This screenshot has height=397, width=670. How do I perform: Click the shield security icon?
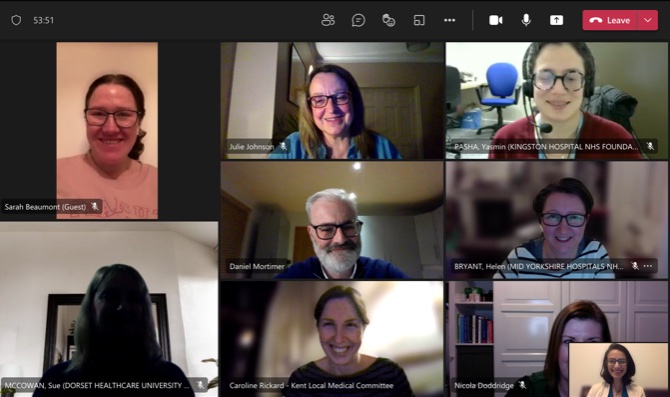[16, 20]
